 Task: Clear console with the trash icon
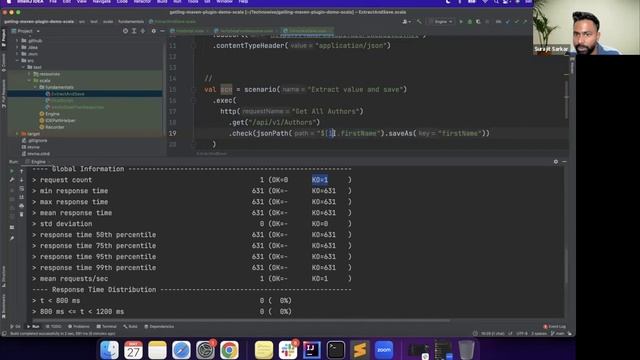coord(22,215)
